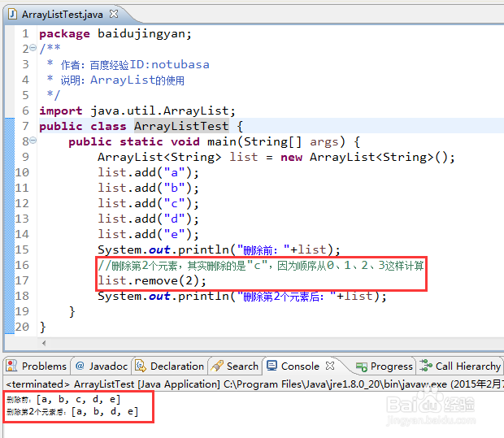Click the comment on line 16
The width and height of the screenshot is (504, 438).
[261, 266]
